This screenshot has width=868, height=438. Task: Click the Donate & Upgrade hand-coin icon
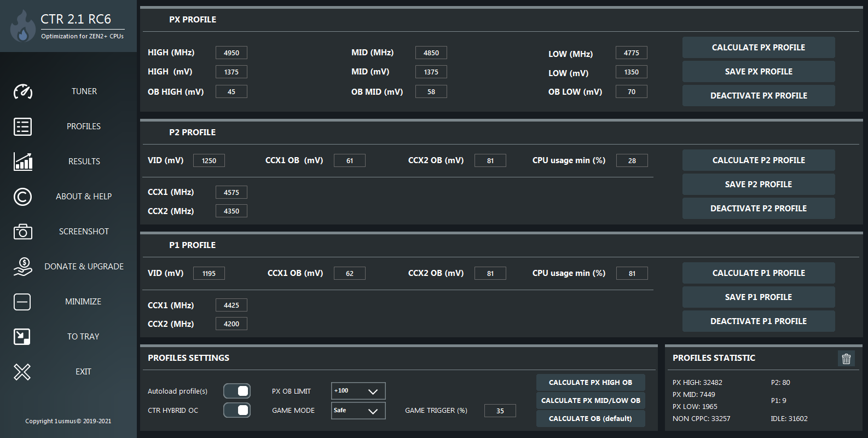pos(22,267)
